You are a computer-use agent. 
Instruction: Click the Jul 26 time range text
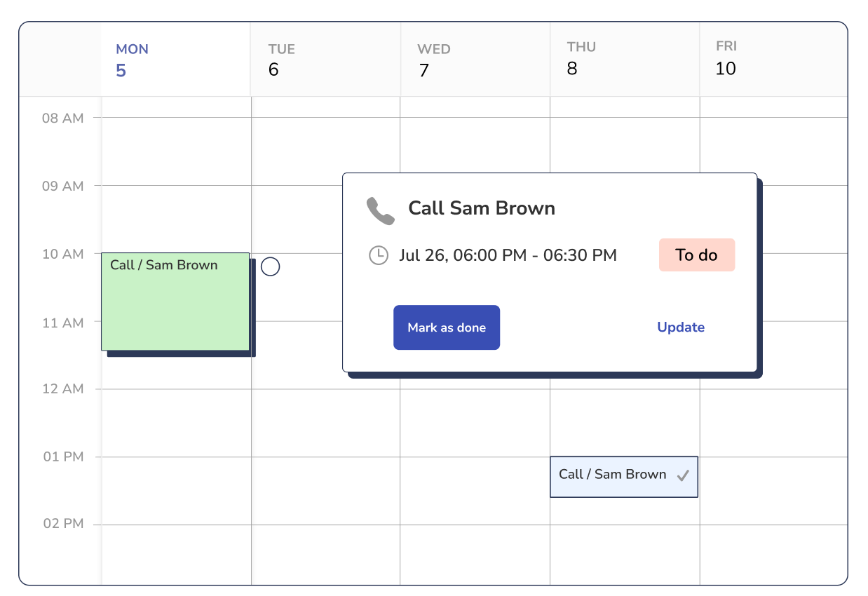click(508, 255)
